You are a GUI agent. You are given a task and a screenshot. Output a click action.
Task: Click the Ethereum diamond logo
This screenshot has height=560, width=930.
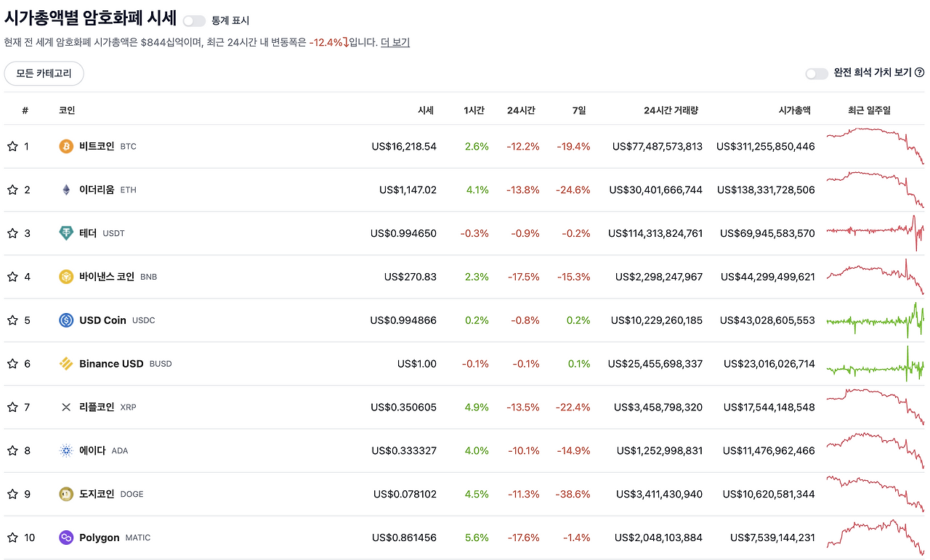pos(66,190)
